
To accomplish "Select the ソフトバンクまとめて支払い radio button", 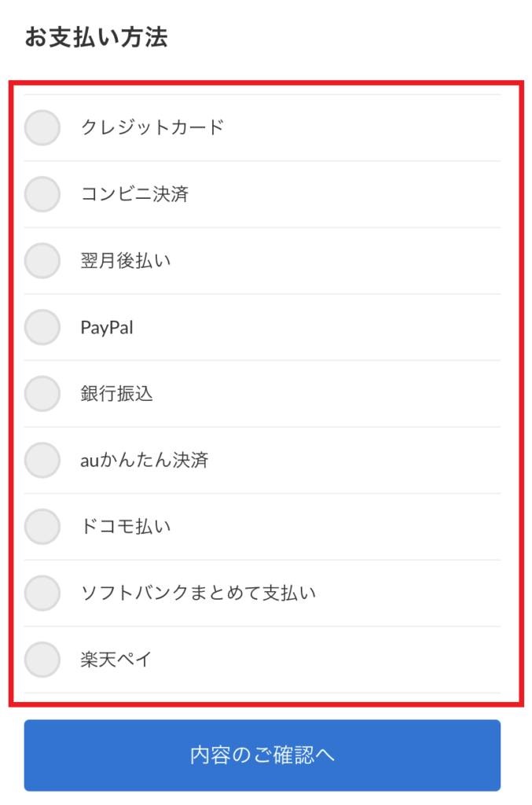I will pyautogui.click(x=42, y=593).
